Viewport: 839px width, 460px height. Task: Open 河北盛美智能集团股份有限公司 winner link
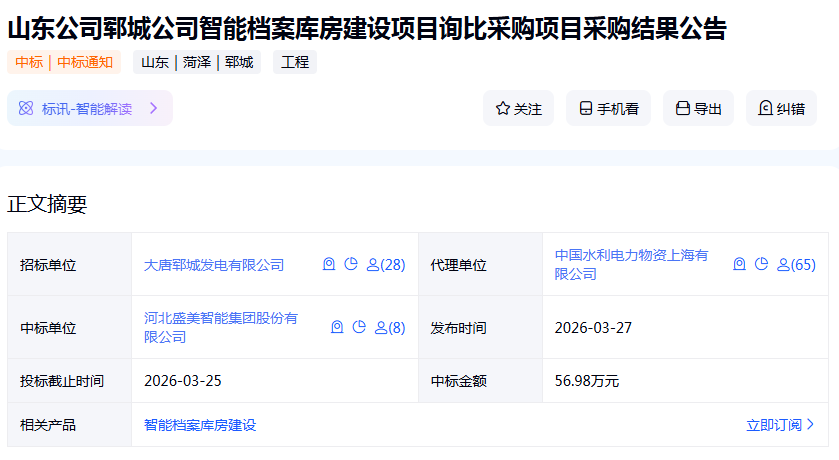point(221,327)
